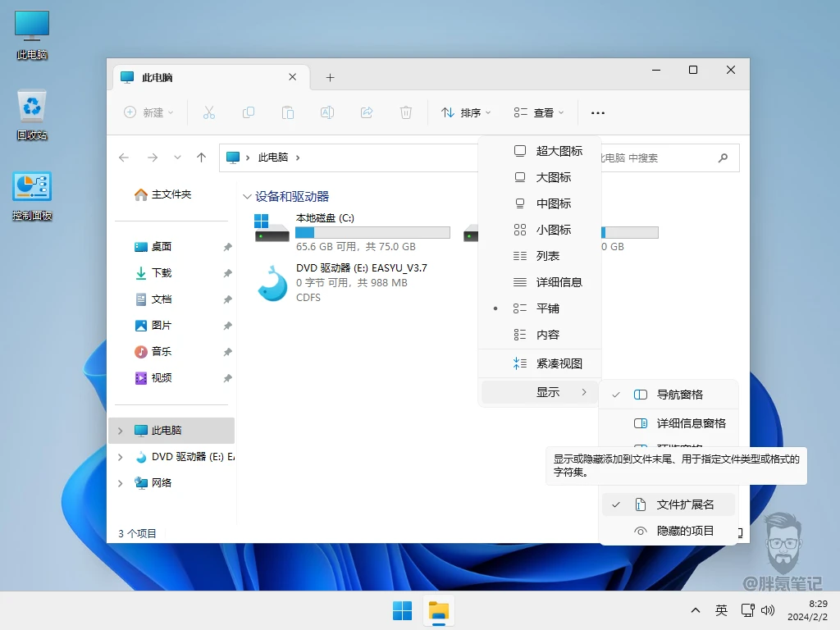Select 中图标 medium icons view
The image size is (840, 630).
(540, 203)
